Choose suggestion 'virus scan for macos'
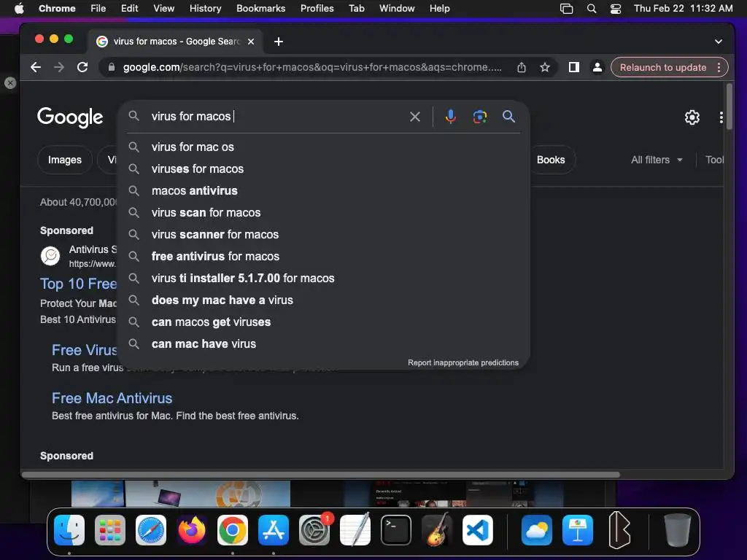Image resolution: width=747 pixels, height=560 pixels. (324, 213)
